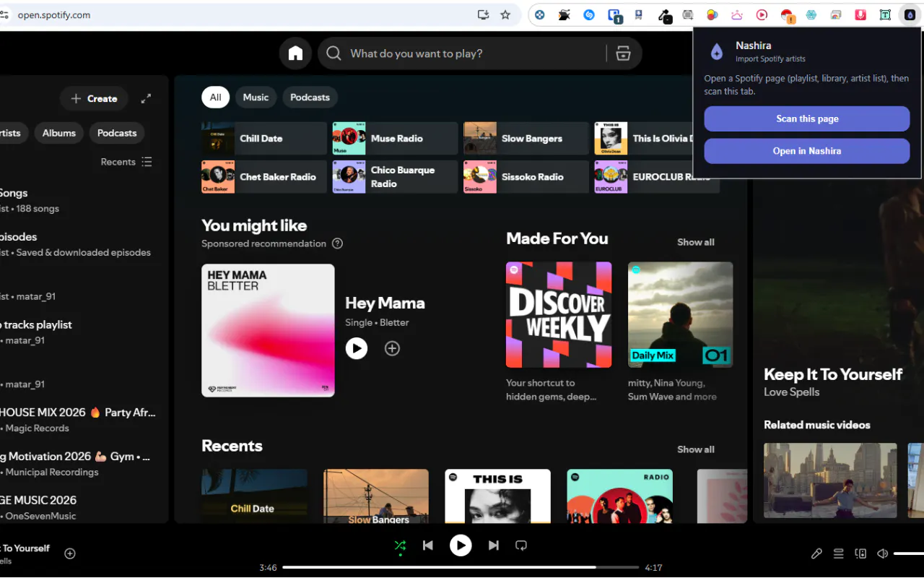Open the Gym Motivation 2026 playlist row
Image resolution: width=924 pixels, height=578 pixels.
[78, 463]
